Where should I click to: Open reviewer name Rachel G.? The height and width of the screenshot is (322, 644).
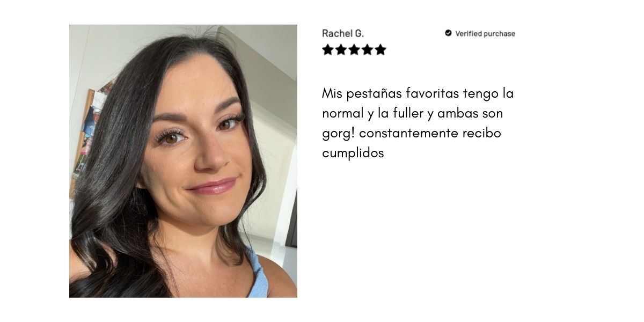tap(343, 33)
